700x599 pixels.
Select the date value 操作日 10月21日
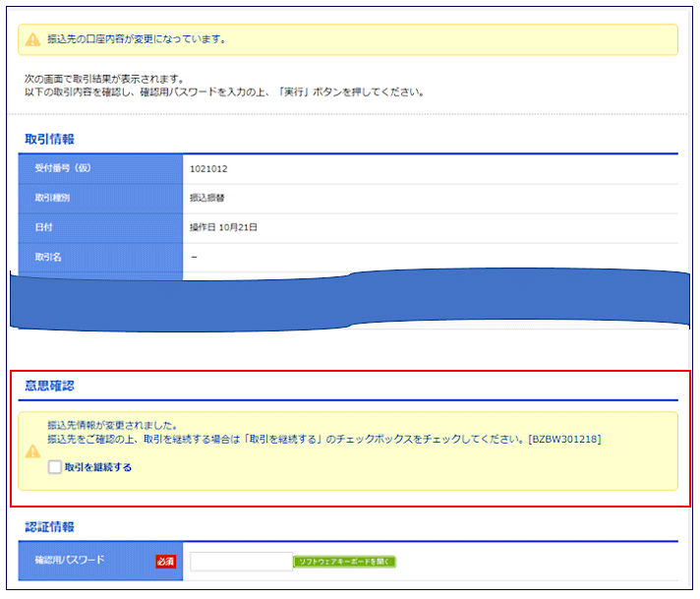pos(223,227)
